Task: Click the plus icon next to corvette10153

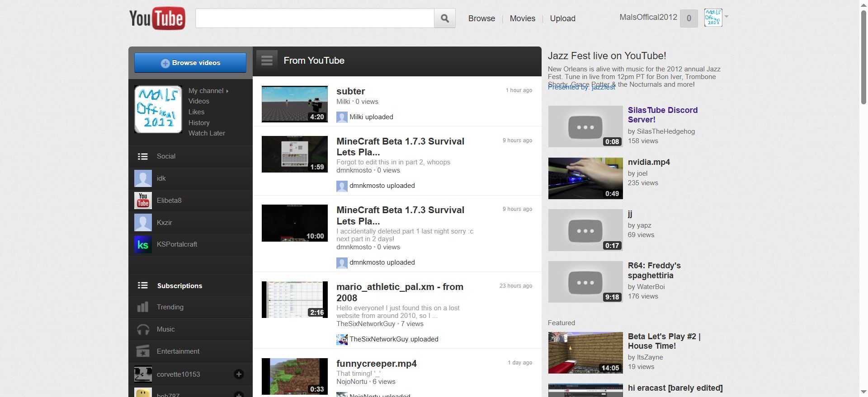Action: coord(239,374)
